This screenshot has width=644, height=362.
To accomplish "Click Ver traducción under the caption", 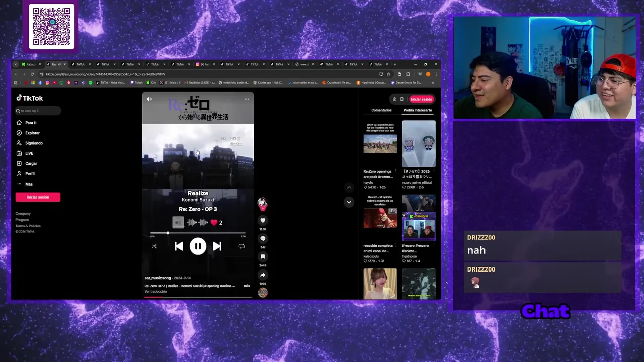I will tap(155, 292).
